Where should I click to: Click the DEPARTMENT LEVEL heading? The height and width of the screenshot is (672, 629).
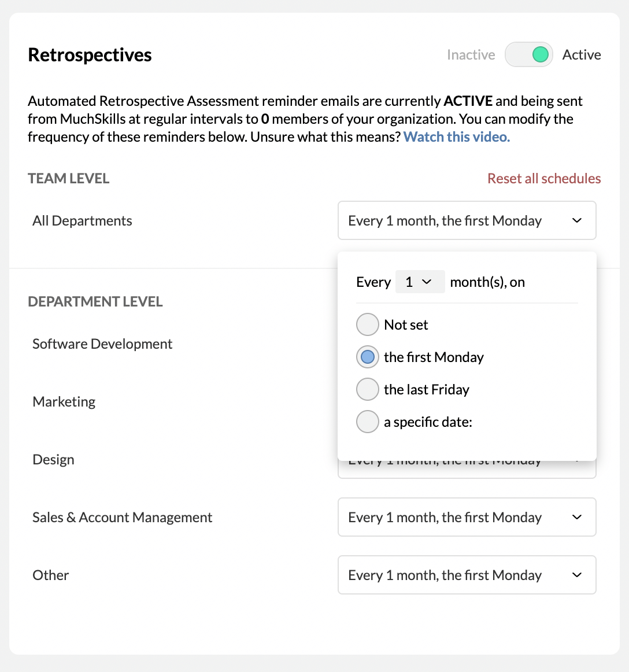click(95, 302)
